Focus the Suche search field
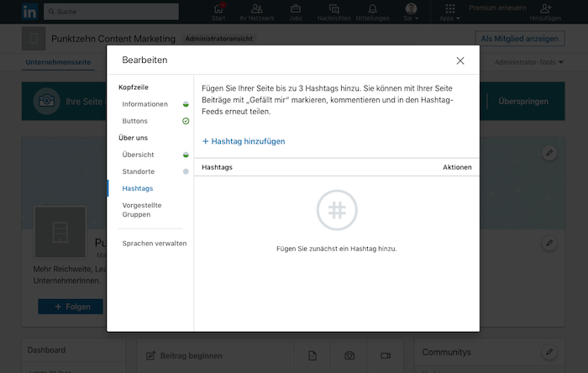 tap(111, 12)
